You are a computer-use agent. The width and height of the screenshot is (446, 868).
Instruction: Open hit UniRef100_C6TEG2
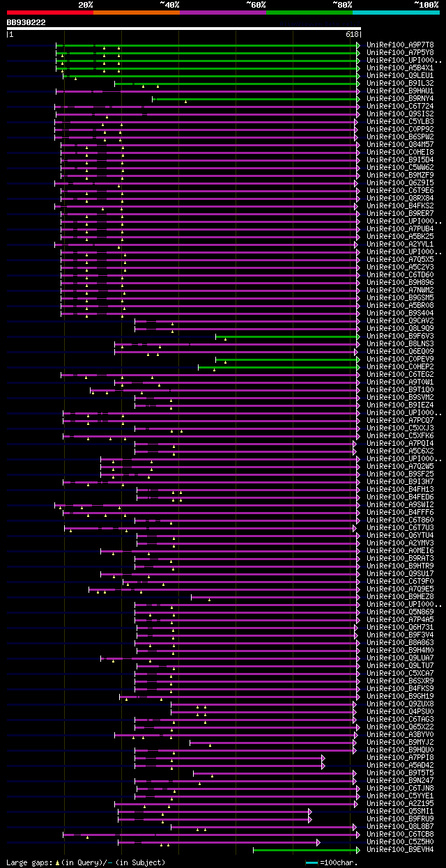point(400,375)
